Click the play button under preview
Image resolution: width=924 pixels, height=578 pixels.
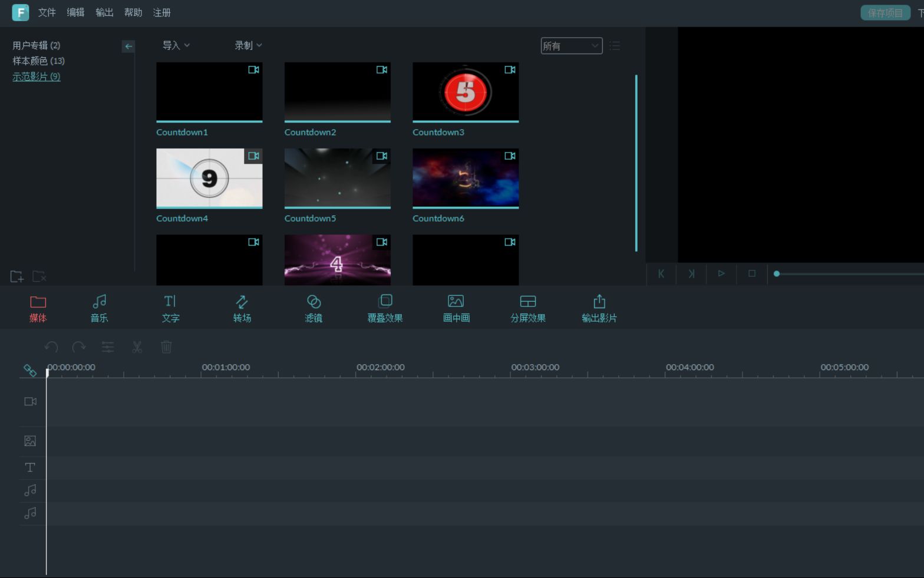(x=721, y=273)
